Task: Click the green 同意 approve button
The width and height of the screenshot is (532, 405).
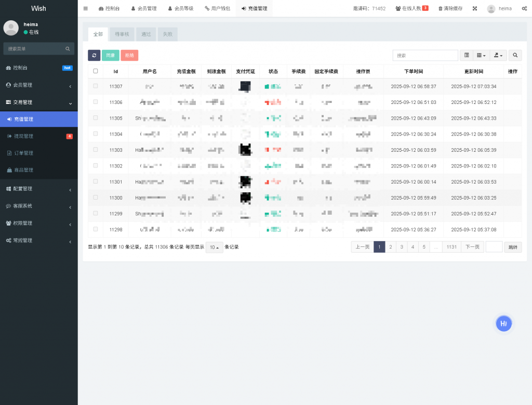Action: click(110, 56)
